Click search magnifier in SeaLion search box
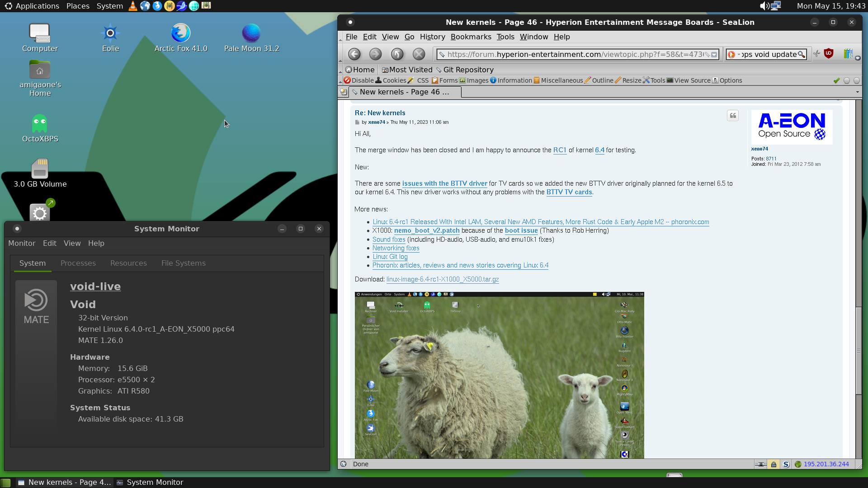Screen dimensions: 868x488 pyautogui.click(x=802, y=55)
